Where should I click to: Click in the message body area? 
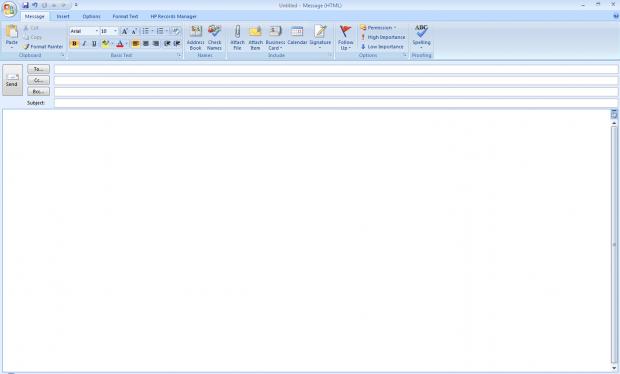pyautogui.click(x=306, y=240)
